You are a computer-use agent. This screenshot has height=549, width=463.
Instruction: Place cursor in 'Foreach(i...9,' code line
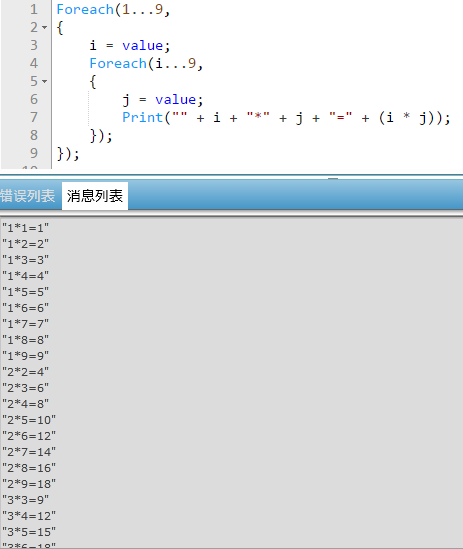146,64
